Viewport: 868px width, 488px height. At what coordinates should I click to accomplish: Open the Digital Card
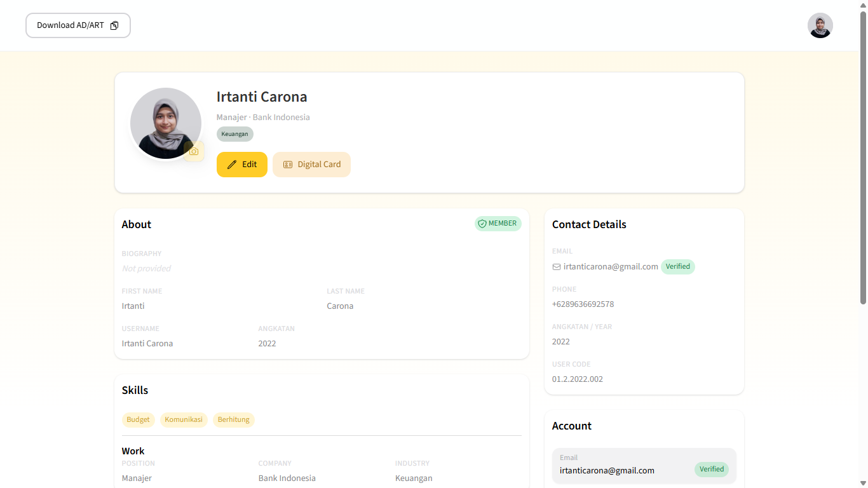[x=311, y=165]
